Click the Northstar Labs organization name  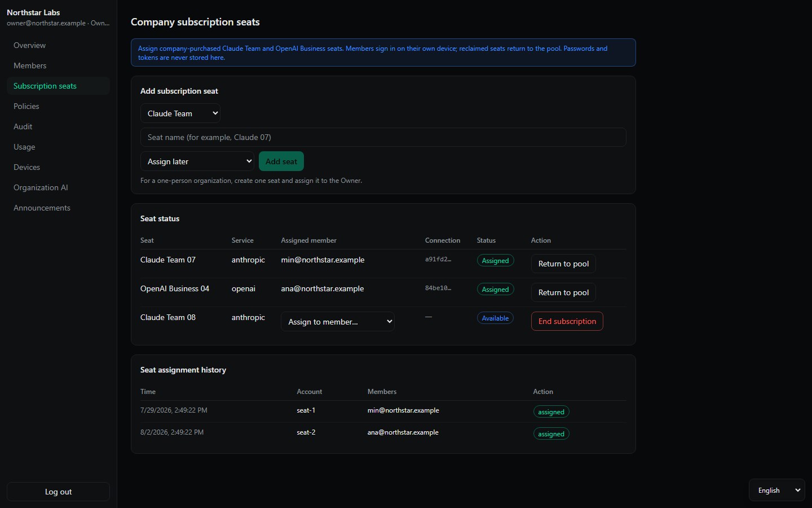(33, 12)
